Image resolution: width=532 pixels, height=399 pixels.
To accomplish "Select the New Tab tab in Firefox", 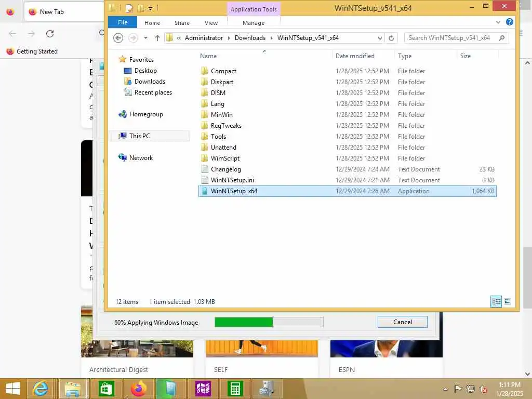I will 64,11.
